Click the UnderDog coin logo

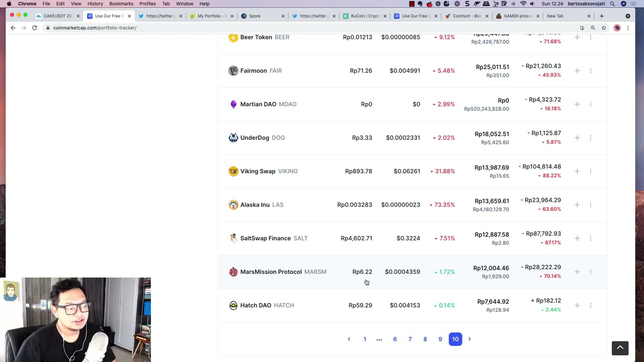[233, 138]
